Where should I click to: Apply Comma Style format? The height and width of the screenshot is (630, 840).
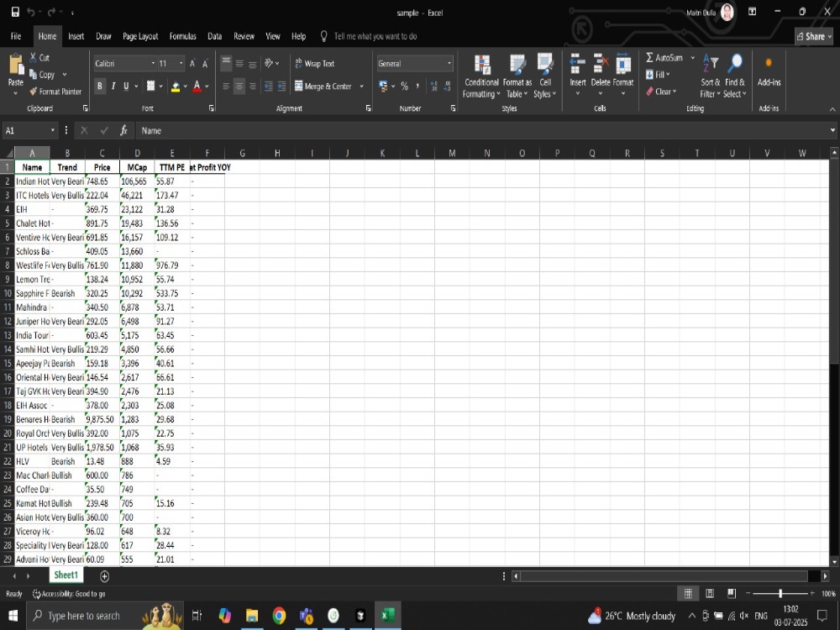point(417,86)
